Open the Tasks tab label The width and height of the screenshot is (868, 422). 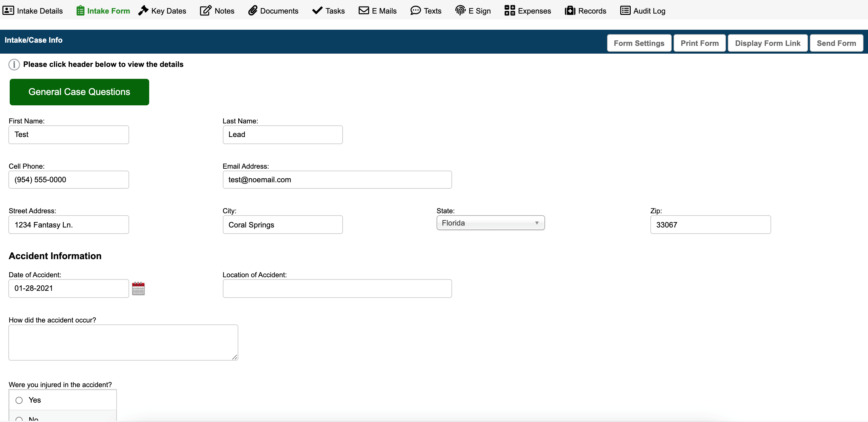(x=335, y=11)
